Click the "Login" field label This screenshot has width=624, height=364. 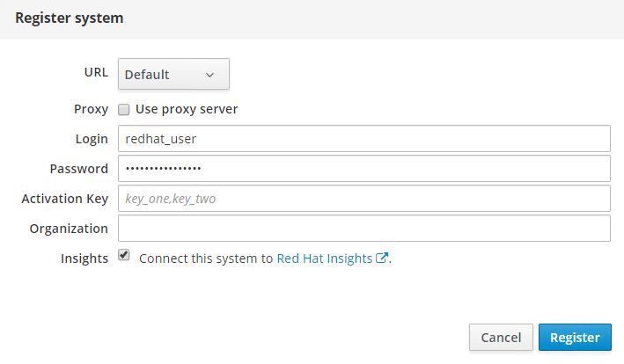click(92, 139)
